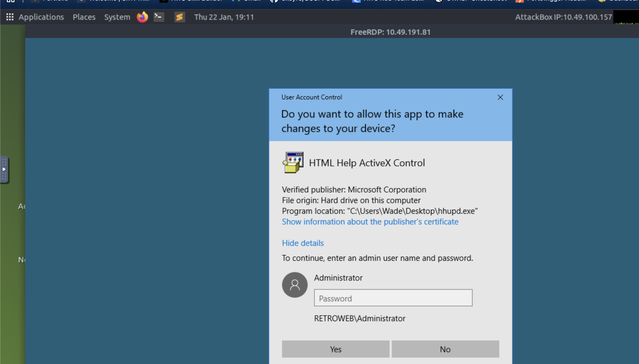Click the system monitor graph applet
Viewport: 639px width, 364px height.
click(626, 17)
